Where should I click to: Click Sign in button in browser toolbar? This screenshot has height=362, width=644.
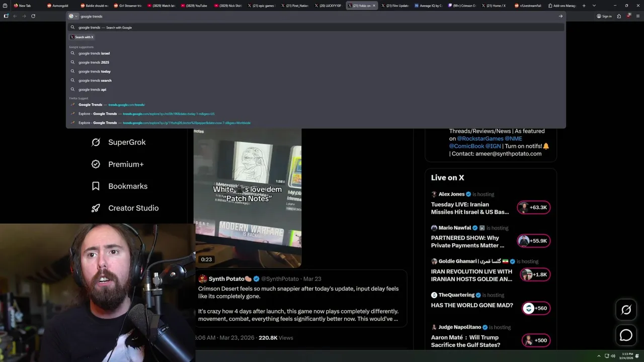coord(604,16)
